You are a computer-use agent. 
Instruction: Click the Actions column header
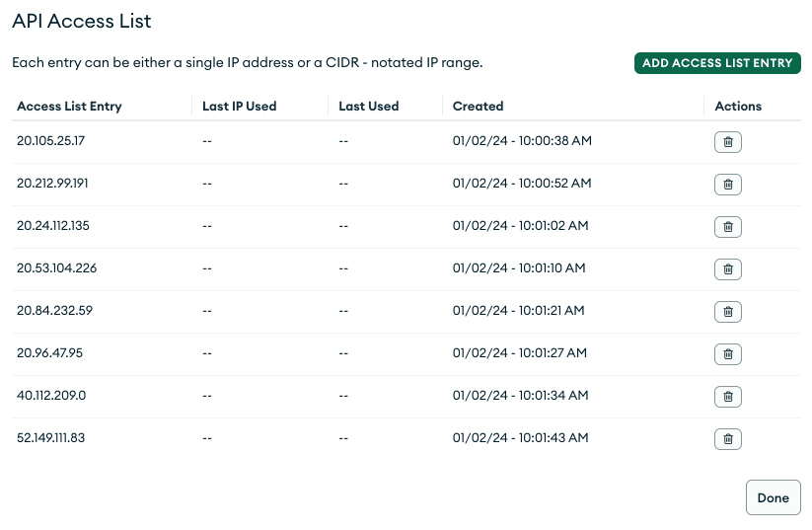pyautogui.click(x=738, y=107)
